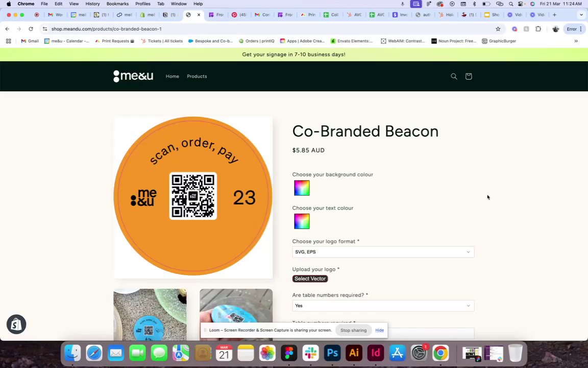View site information icon in the address bar
This screenshot has height=368, width=588.
[x=44, y=29]
